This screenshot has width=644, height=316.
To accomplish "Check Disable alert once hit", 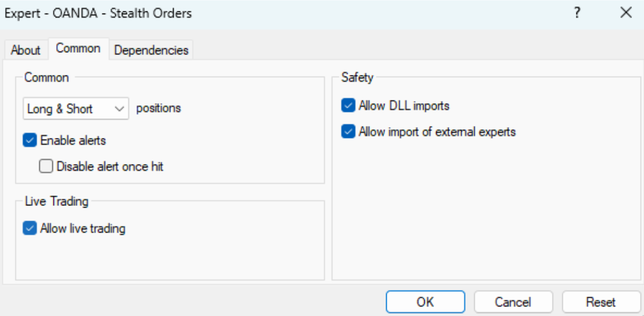I will [46, 167].
